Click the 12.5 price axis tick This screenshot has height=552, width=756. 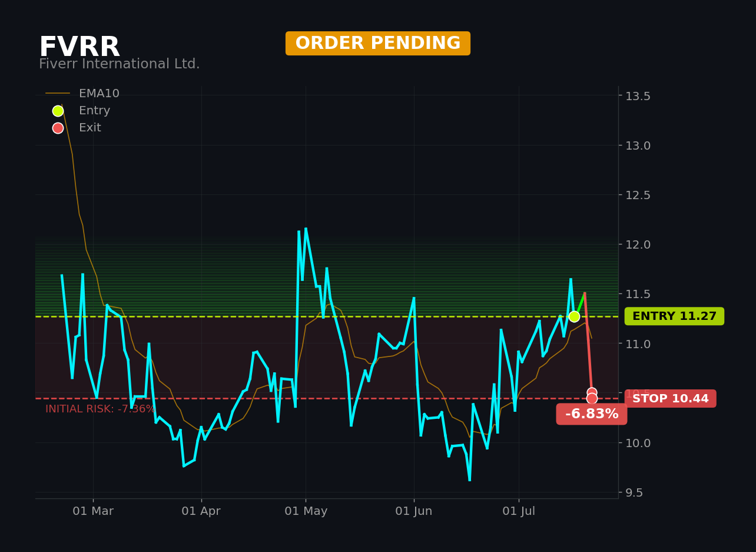638,195
